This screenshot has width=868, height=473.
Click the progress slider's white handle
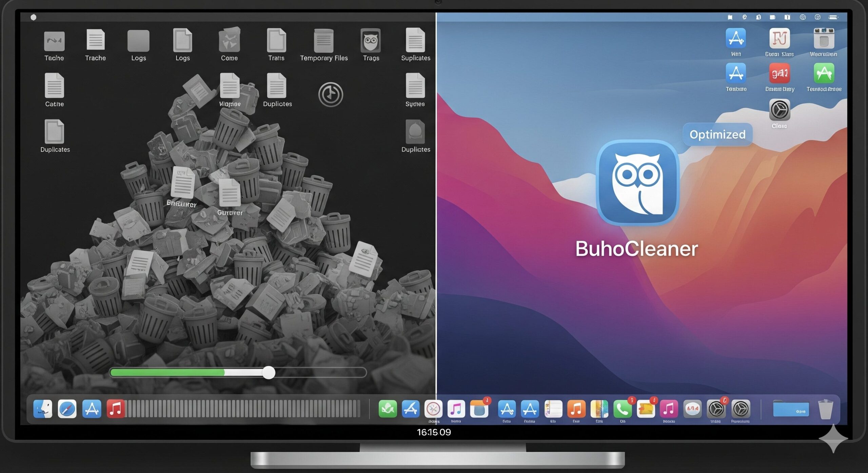pos(269,373)
